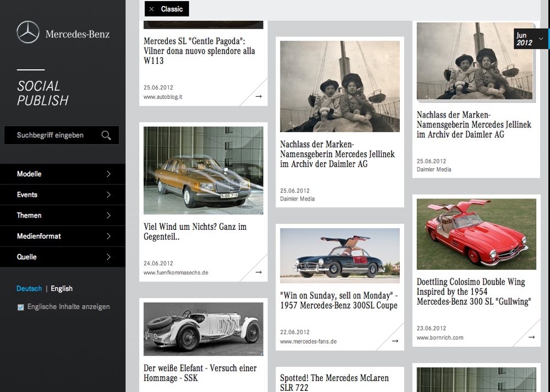This screenshot has height=392, width=550.
Task: Click the red 300 SL Gullwing thumbnail
Action: click(x=476, y=234)
